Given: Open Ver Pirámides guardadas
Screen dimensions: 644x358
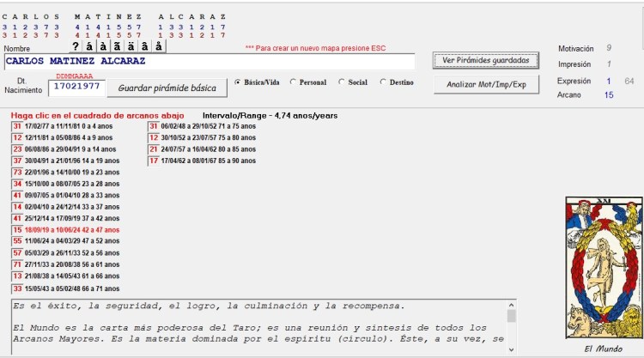Looking at the screenshot, I should pyautogui.click(x=486, y=60).
